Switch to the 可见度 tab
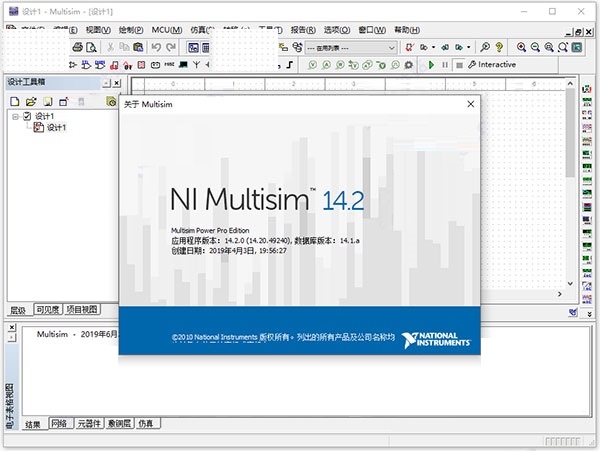The width and height of the screenshot is (600, 451). click(49, 310)
